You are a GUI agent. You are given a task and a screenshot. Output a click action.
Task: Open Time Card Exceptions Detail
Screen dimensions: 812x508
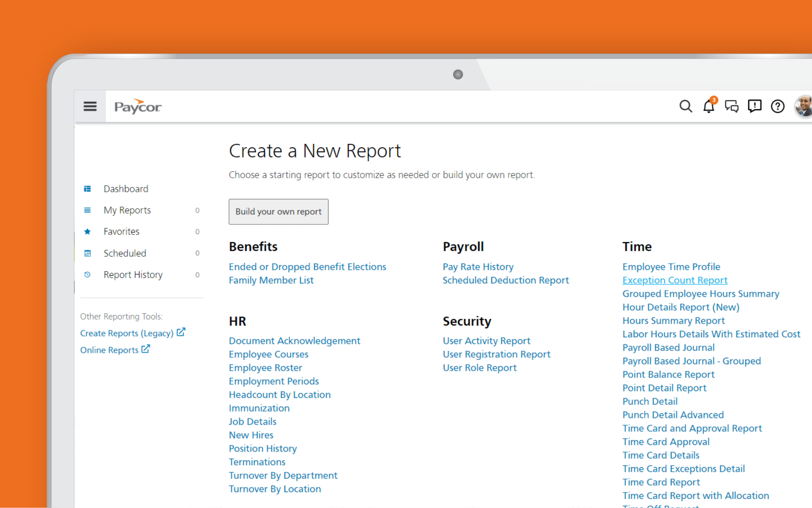(x=684, y=469)
